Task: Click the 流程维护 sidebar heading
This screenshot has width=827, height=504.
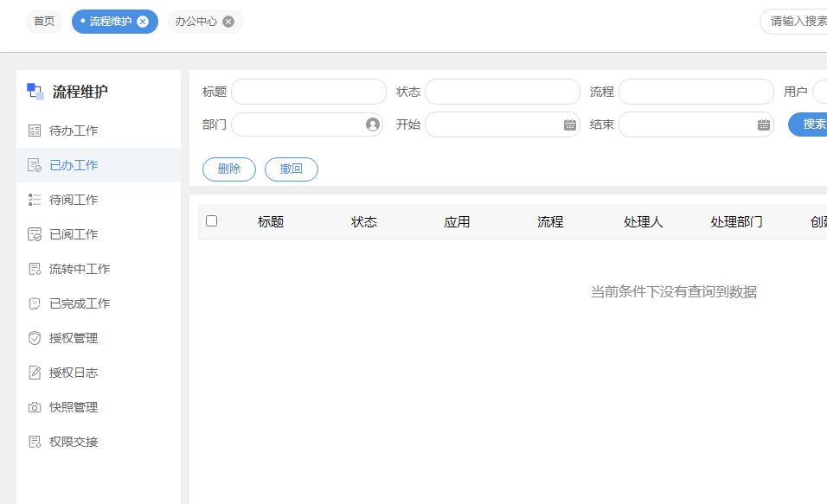Action: (80, 92)
